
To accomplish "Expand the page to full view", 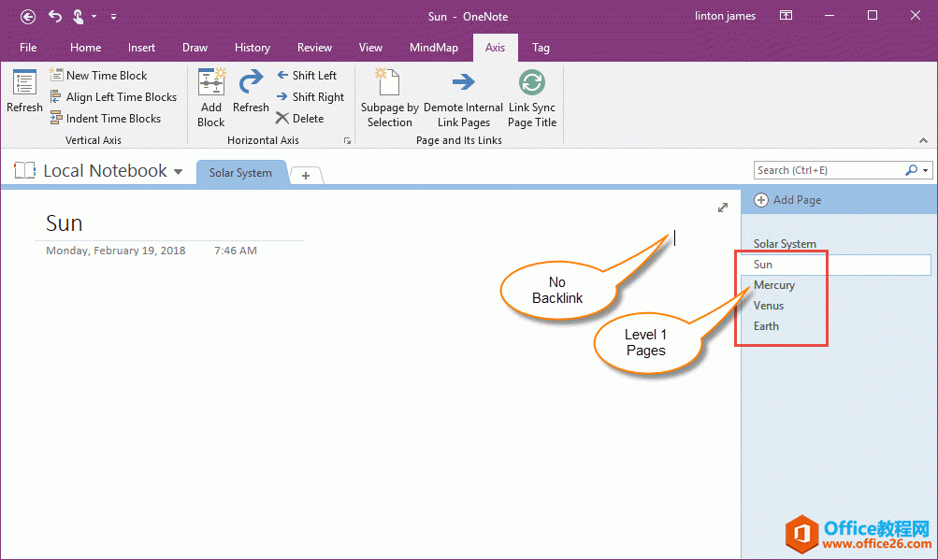I will click(722, 208).
